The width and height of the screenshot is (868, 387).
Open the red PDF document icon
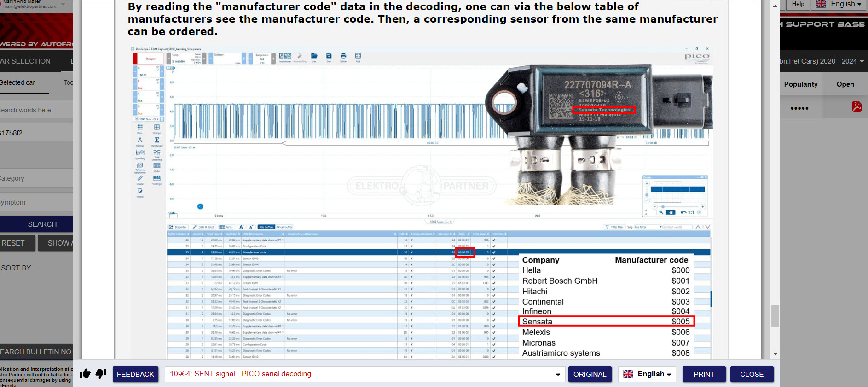[x=856, y=106]
